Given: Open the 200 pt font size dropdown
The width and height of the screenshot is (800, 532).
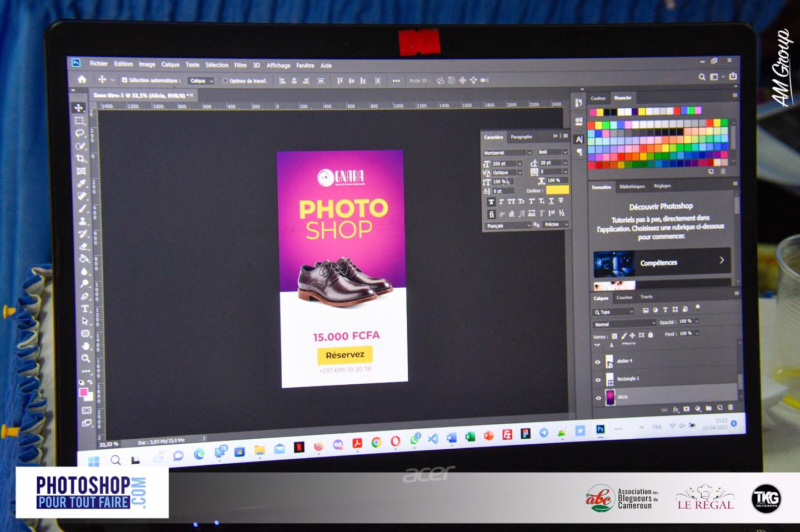Looking at the screenshot, I should [x=507, y=163].
